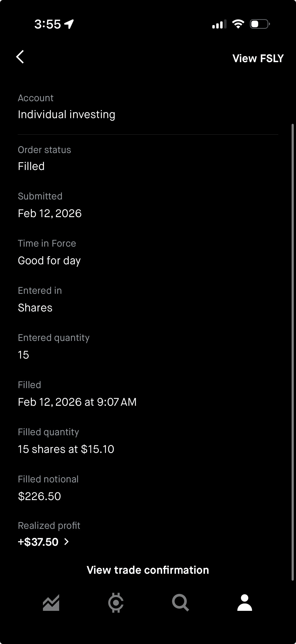Screen dimensions: 296x644
Task: Open View FSLY link
Action: 258,58
